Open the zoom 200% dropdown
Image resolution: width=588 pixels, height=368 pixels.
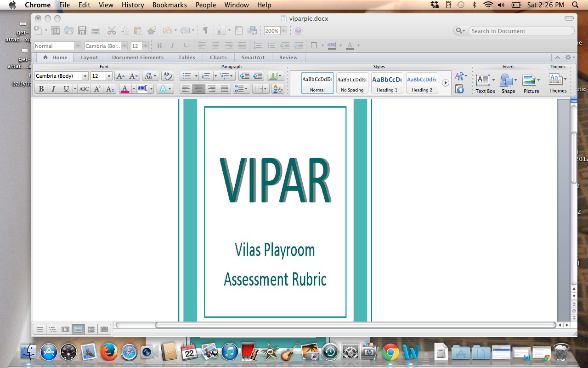pyautogui.click(x=284, y=31)
